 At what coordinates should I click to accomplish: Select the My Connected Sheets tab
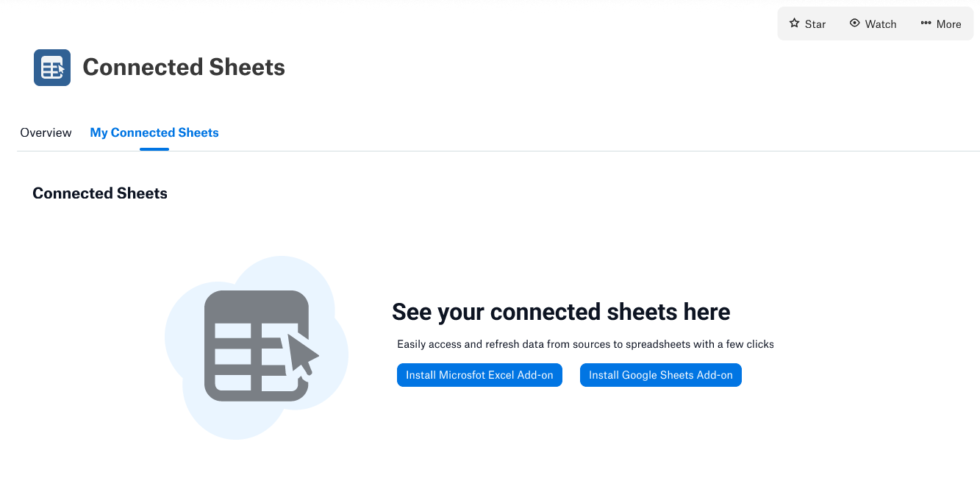(154, 133)
